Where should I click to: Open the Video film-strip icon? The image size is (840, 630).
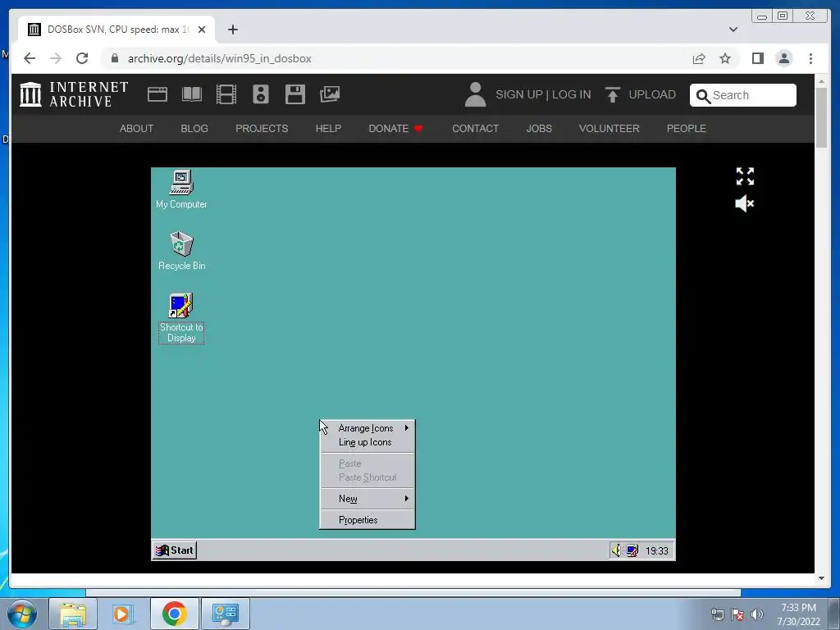pos(226,94)
